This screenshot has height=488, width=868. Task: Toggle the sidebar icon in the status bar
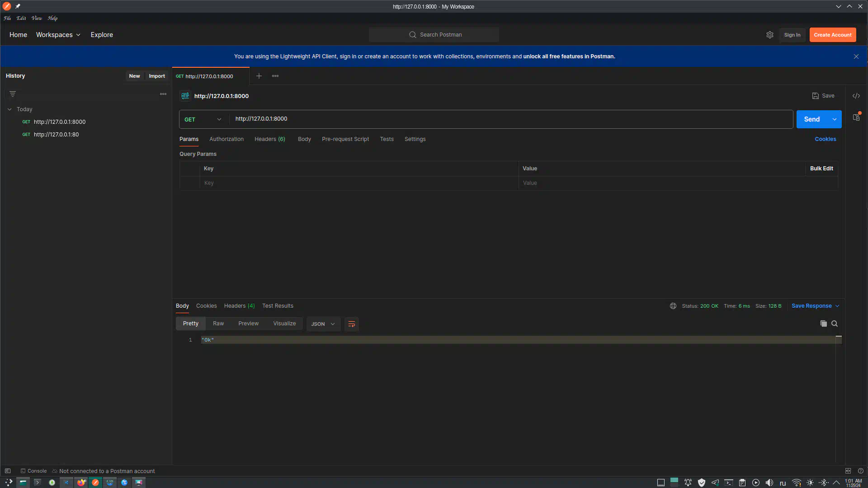click(x=8, y=471)
